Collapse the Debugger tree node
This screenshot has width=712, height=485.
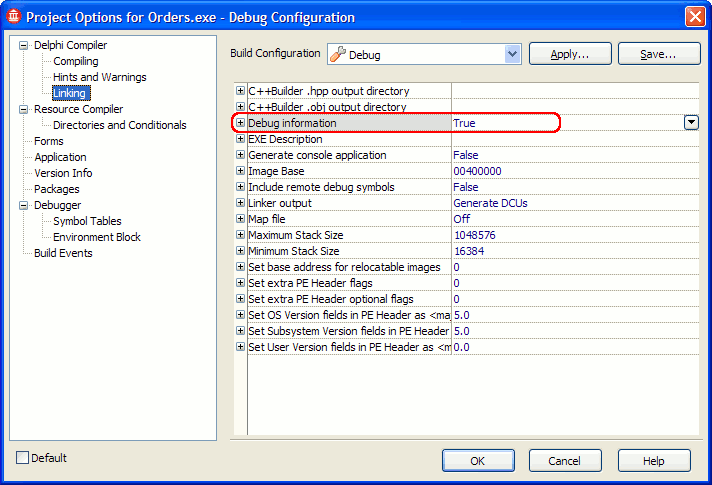point(25,205)
